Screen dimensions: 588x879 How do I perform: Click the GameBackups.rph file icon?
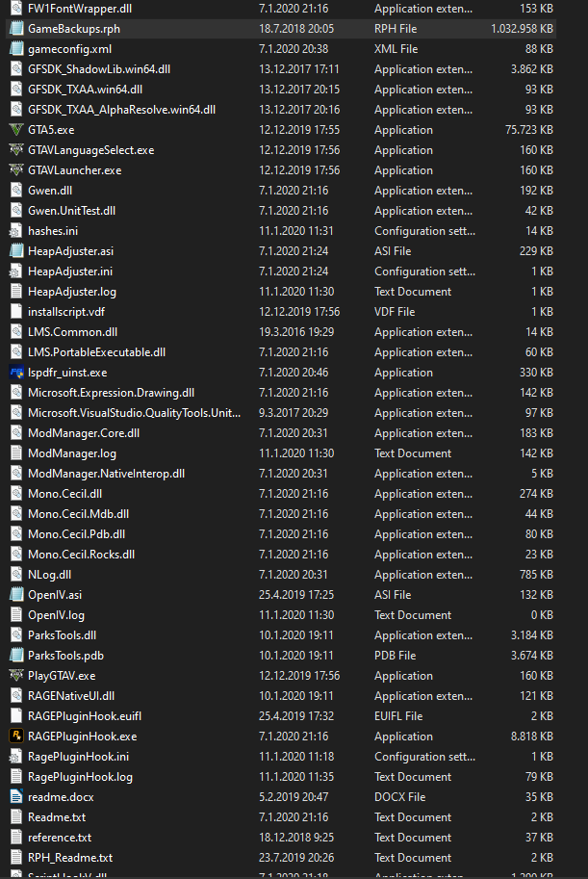(x=16, y=29)
